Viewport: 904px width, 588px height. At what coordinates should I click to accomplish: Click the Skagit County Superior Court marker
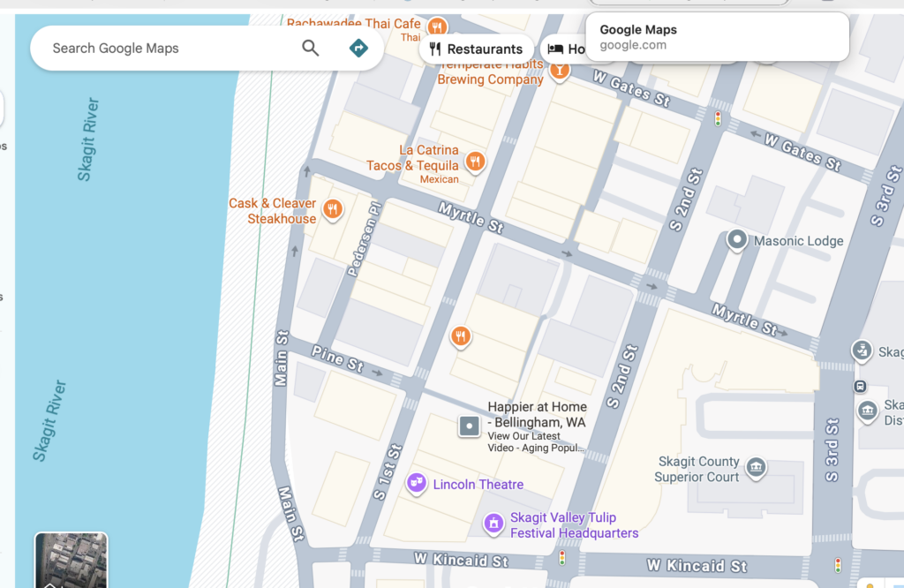click(755, 467)
